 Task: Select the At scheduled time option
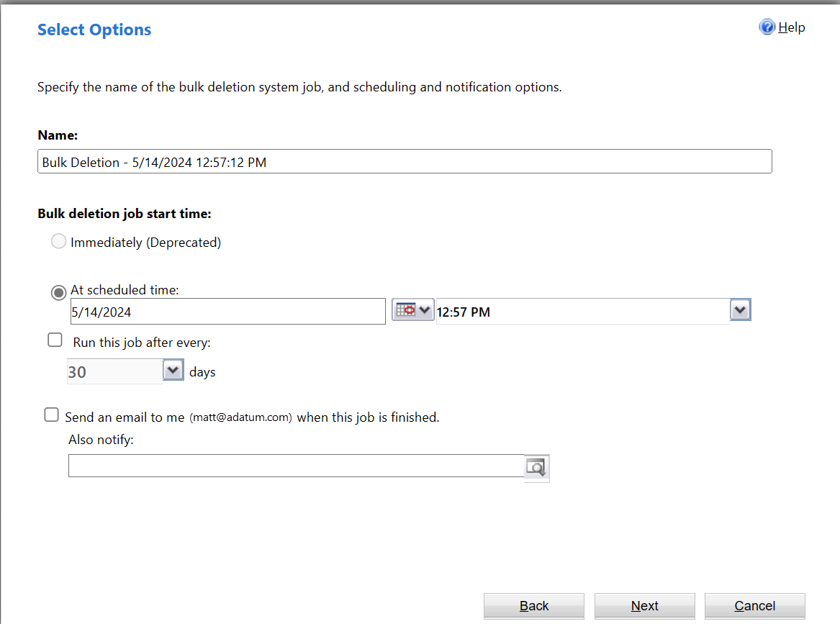[58, 292]
